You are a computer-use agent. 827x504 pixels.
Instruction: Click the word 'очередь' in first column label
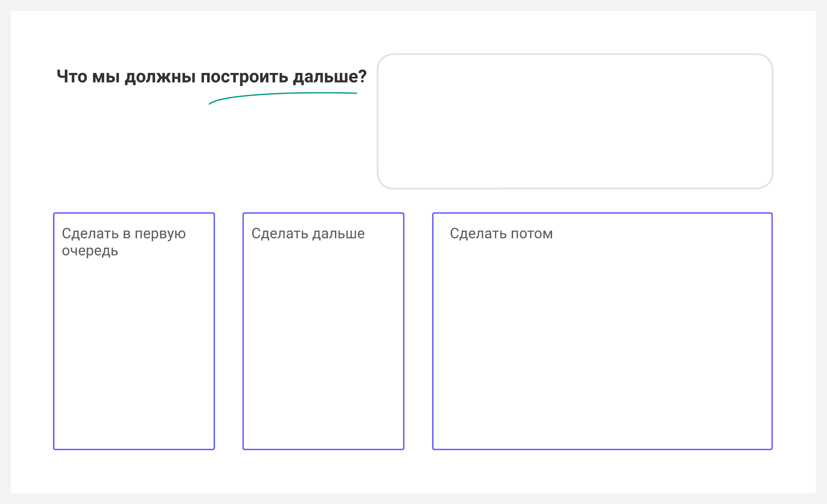click(x=90, y=251)
